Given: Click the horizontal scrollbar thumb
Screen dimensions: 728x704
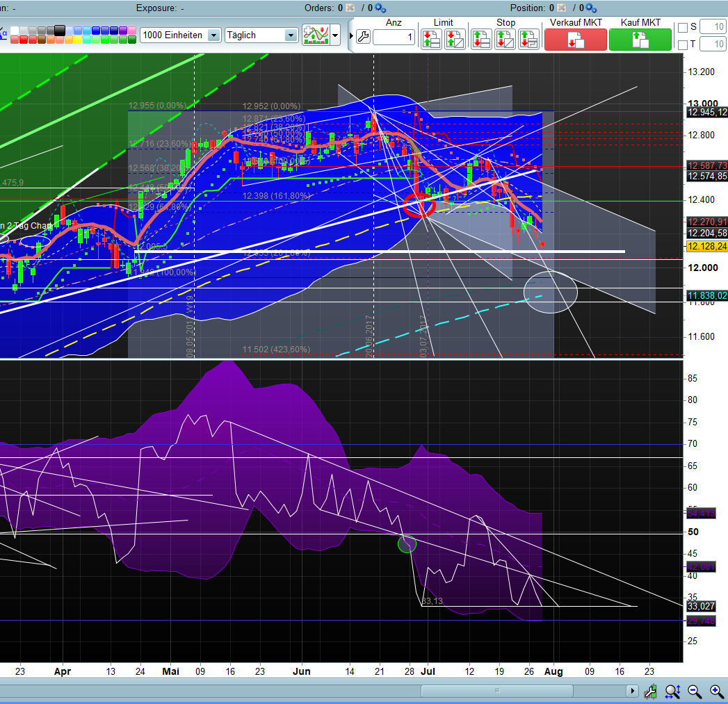Looking at the screenshot, I should click(x=496, y=691).
